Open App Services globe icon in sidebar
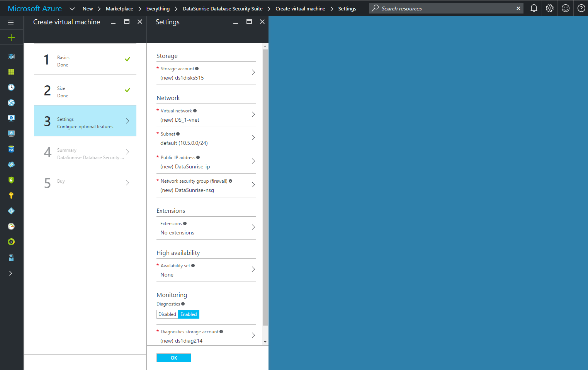This screenshot has width=588, height=370. [11, 103]
